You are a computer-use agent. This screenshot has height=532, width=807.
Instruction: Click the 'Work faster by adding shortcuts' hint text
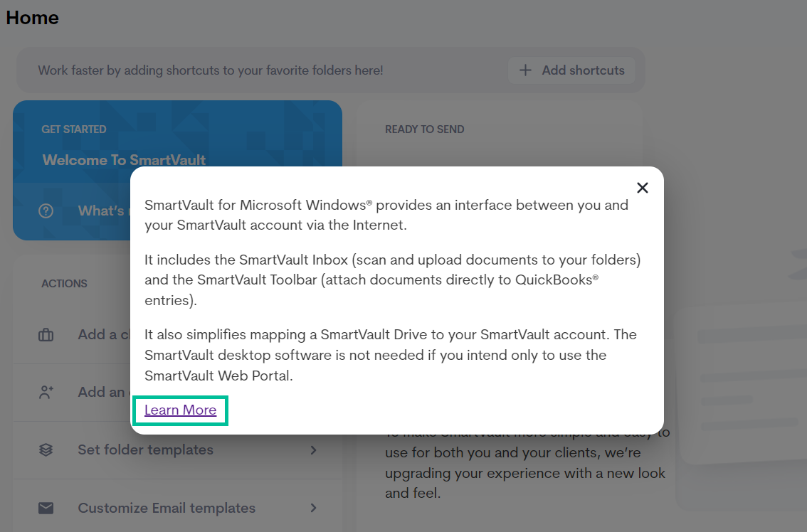click(211, 70)
